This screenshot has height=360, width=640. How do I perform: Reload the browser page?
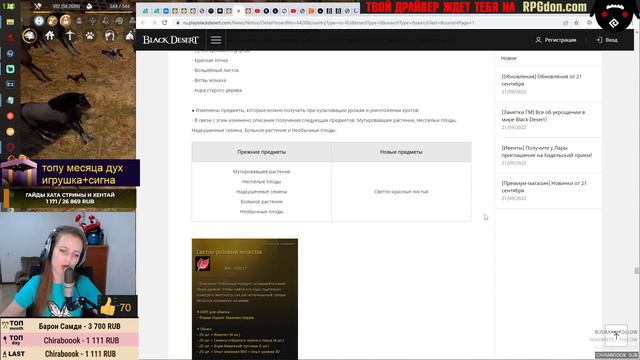(164, 23)
